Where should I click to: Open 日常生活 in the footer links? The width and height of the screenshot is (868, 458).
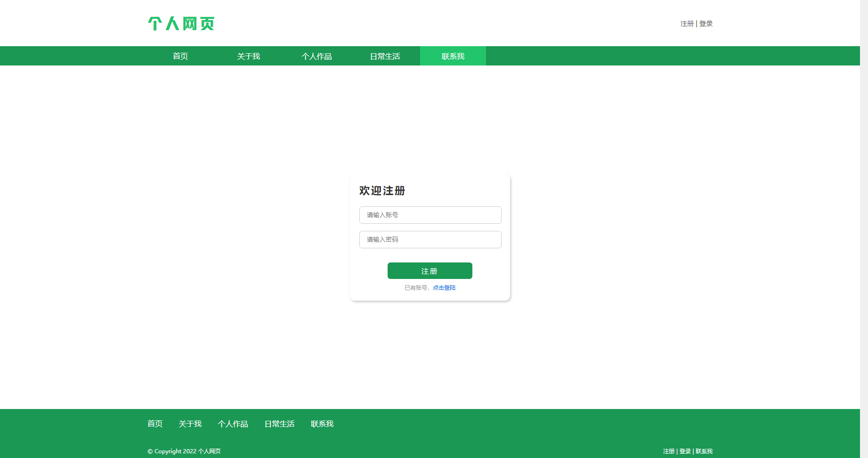(x=280, y=424)
